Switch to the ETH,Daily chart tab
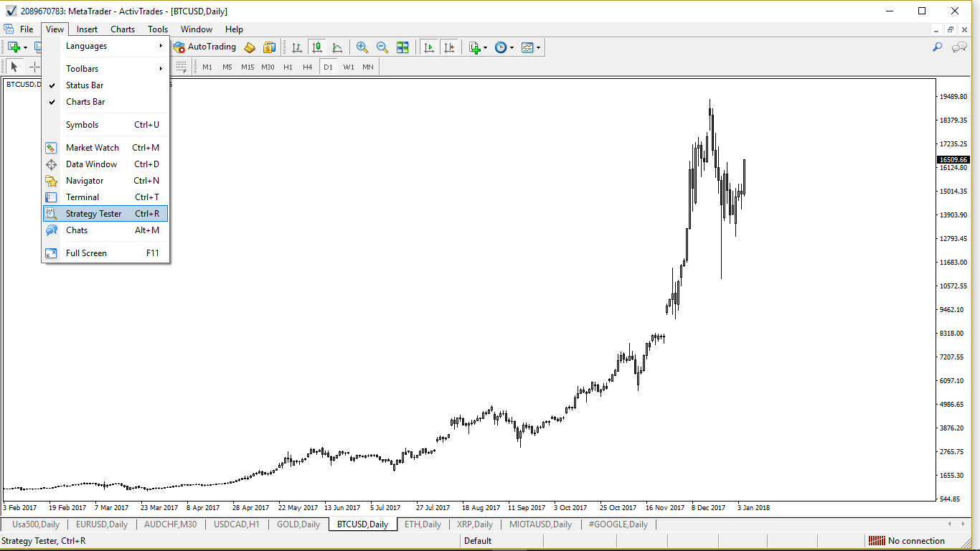980x551 pixels. tap(423, 524)
